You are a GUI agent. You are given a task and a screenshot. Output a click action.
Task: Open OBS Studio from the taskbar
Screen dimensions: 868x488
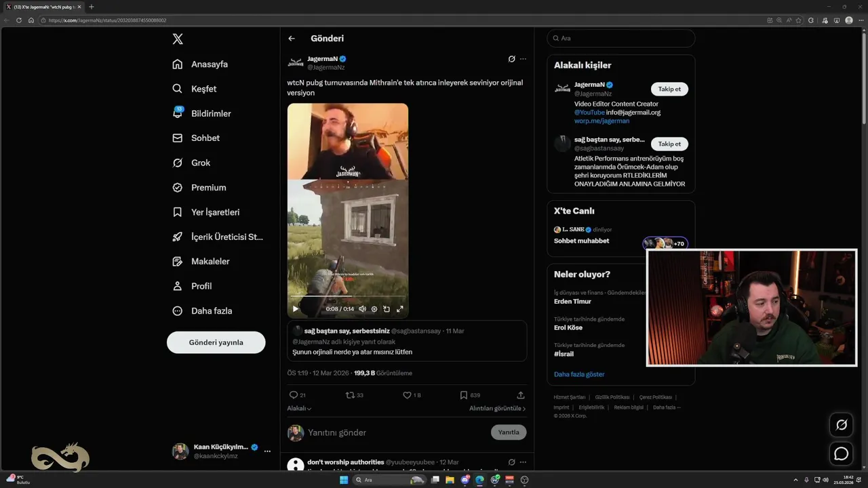tap(524, 480)
